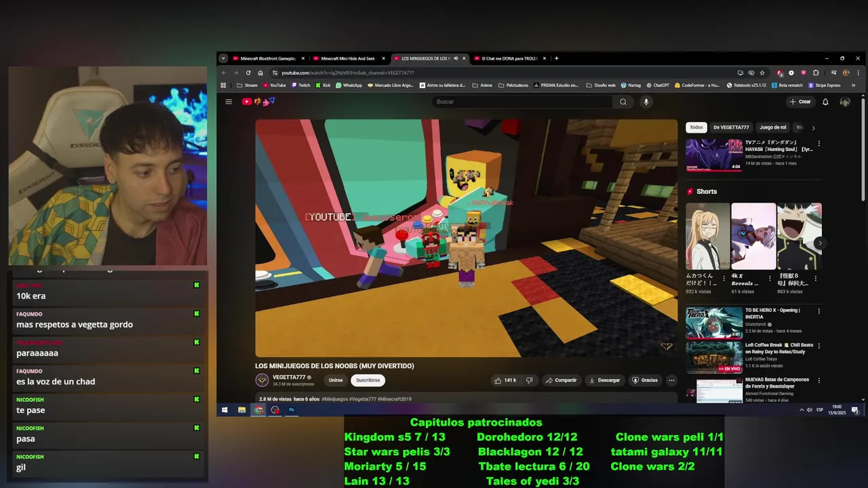868x488 pixels.
Task: Open Chrome home page button
Action: pos(260,73)
